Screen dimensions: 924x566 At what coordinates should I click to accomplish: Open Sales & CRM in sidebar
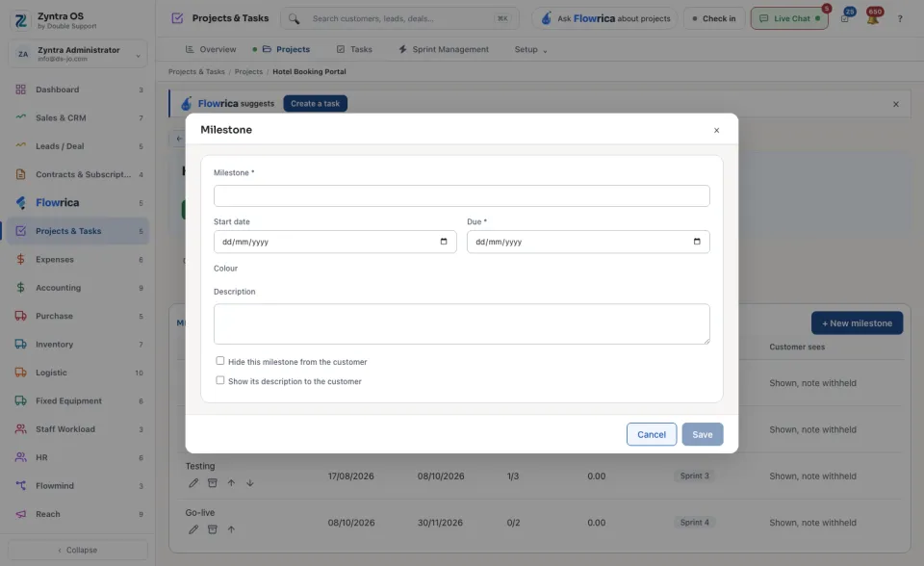pyautogui.click(x=78, y=117)
